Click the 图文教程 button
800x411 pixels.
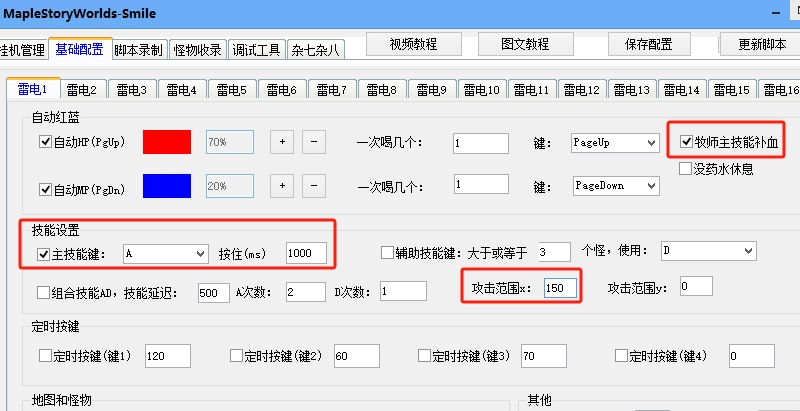click(x=526, y=44)
